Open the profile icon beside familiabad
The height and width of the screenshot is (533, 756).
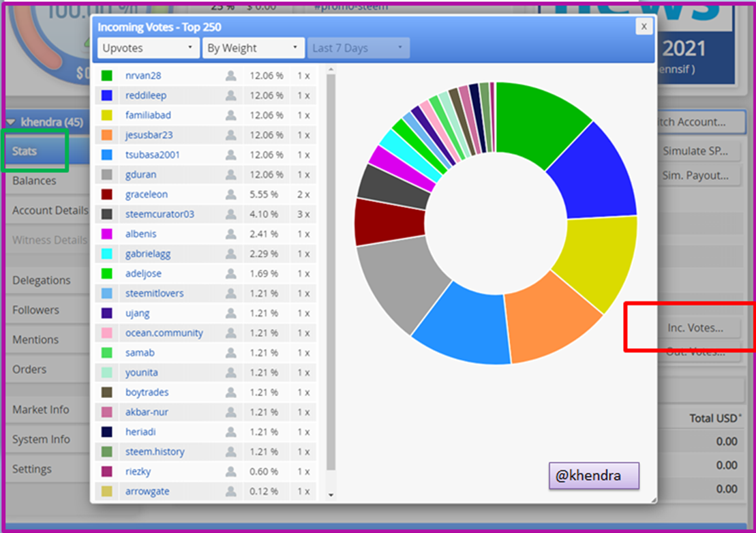(231, 115)
